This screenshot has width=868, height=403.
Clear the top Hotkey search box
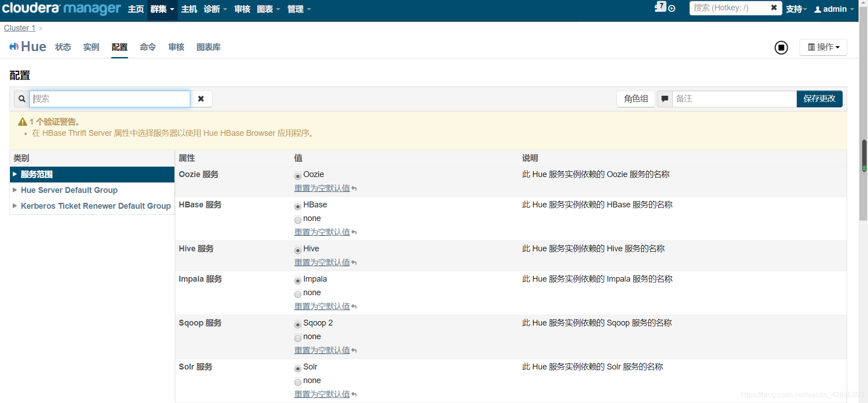pos(774,8)
